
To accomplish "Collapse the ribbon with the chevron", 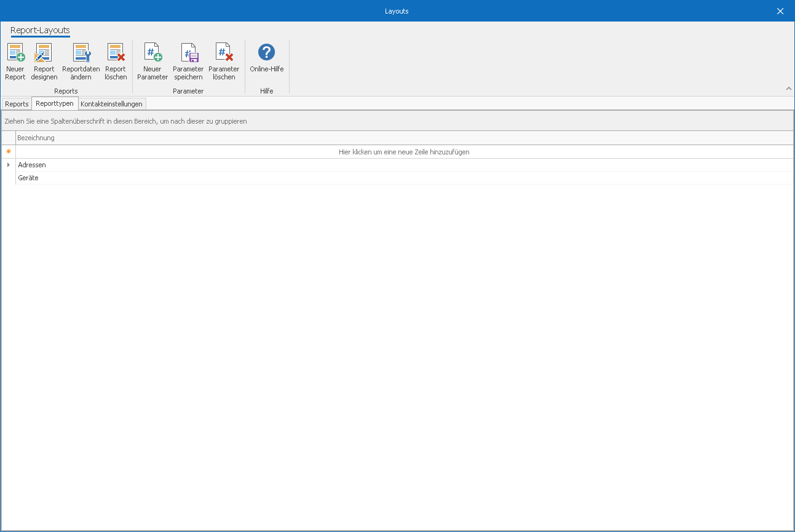I will [x=789, y=89].
